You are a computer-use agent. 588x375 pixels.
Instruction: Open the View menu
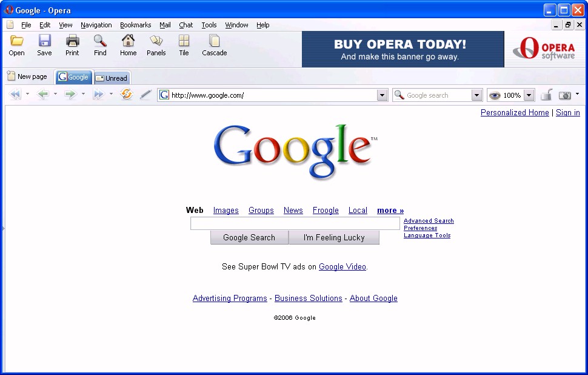(65, 25)
